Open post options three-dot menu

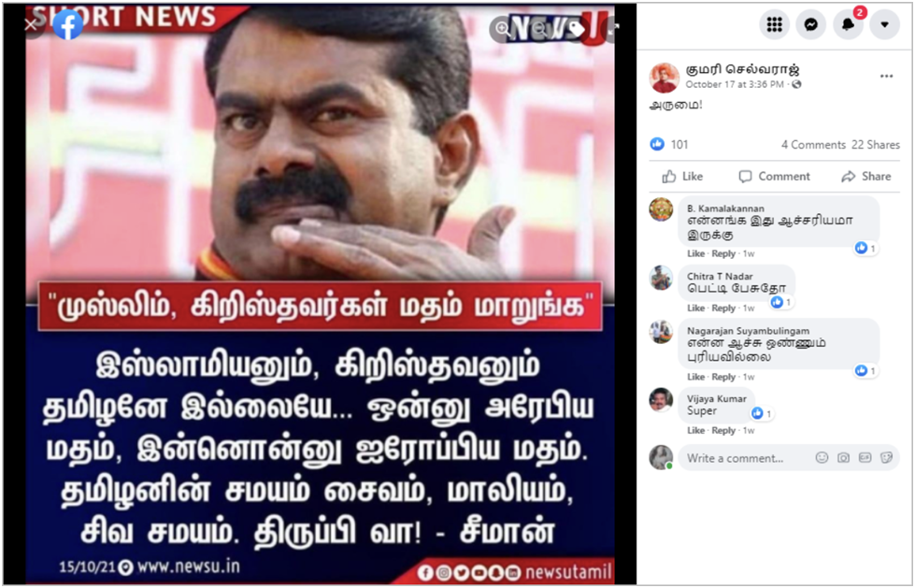(886, 77)
